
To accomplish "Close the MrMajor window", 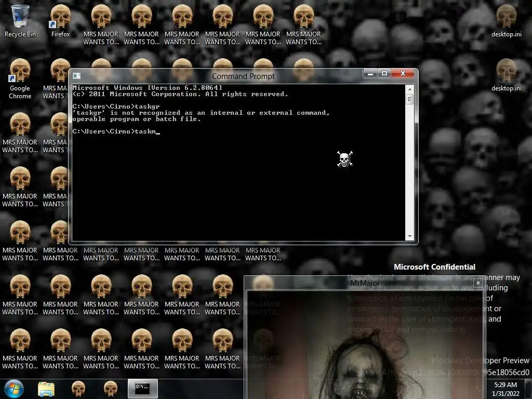I will (x=478, y=283).
